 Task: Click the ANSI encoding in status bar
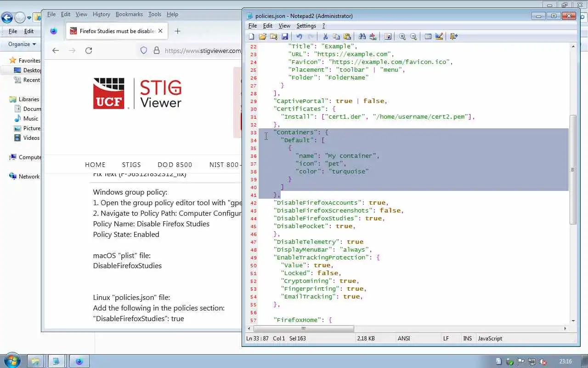click(404, 338)
